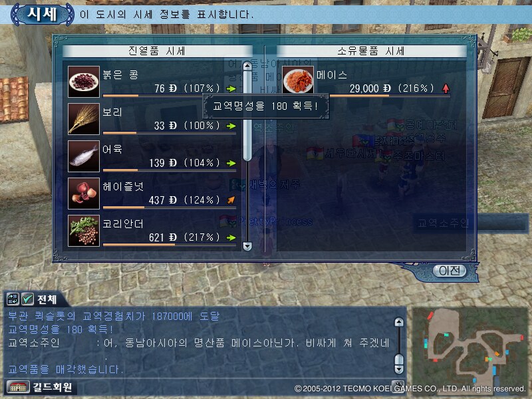Select the red beans (붉은 콩) item icon
532x399 pixels.
(x=84, y=82)
